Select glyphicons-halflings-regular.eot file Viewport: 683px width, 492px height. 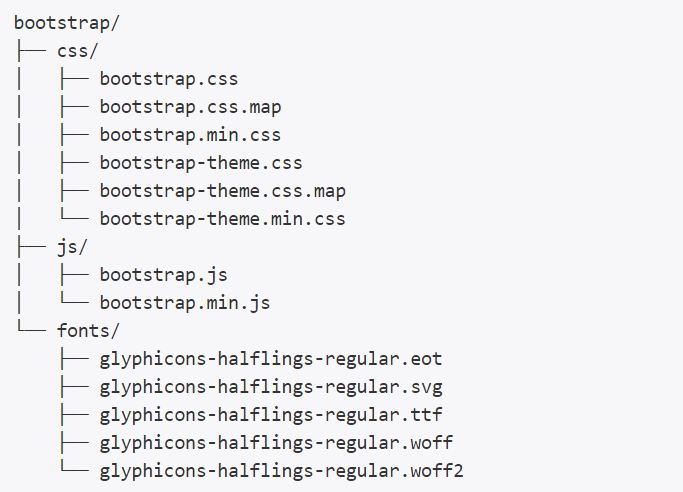pos(270,359)
